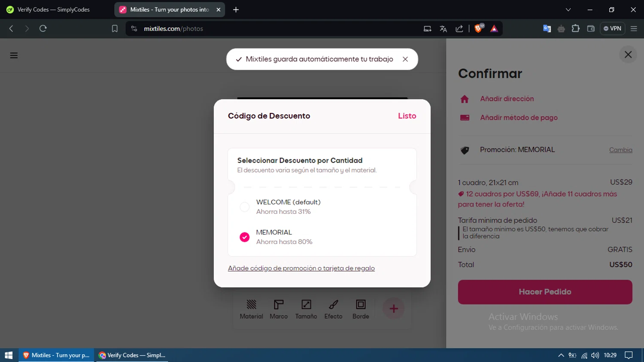
Task: Show hidden system tray icons
Action: pyautogui.click(x=561, y=355)
